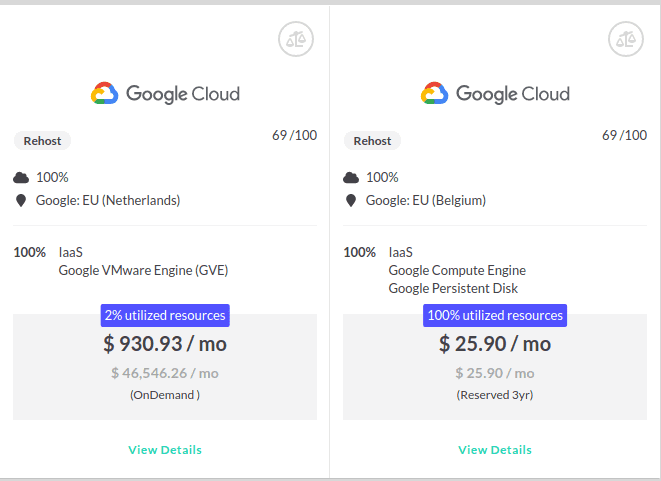Viewport: 661px width, 481px height.
Task: Click cloud icon beside 100% on left card
Action: [x=21, y=177]
